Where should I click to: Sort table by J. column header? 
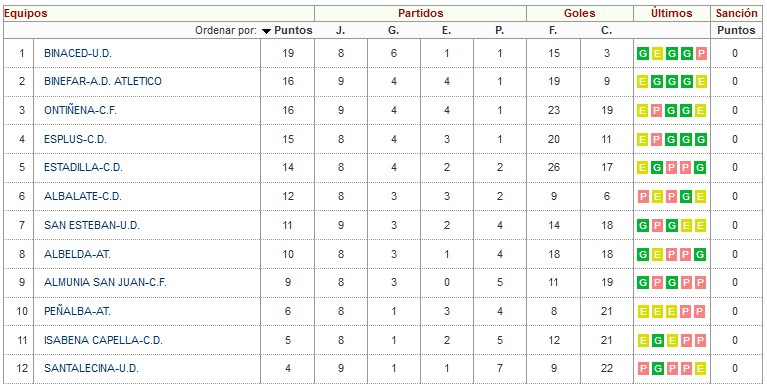(x=340, y=30)
